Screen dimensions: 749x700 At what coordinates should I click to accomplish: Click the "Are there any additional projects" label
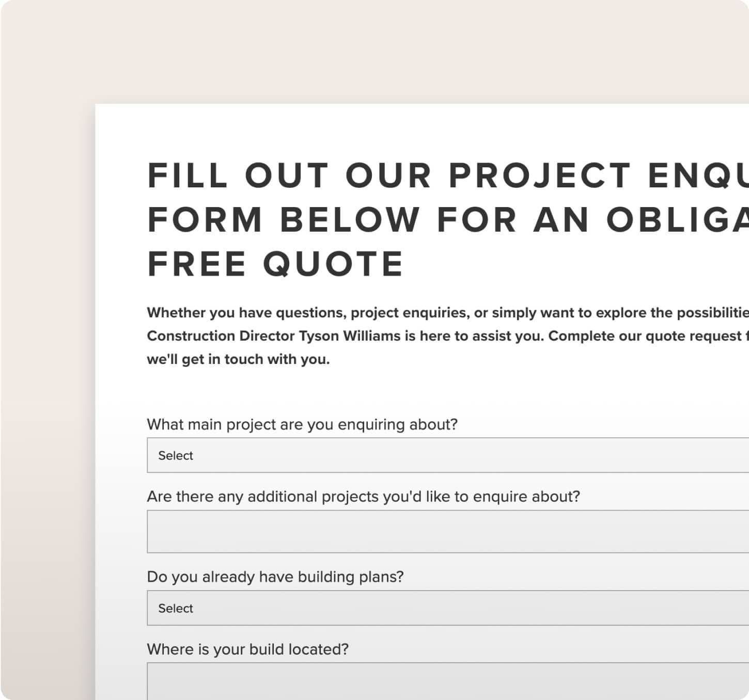pyautogui.click(x=363, y=497)
